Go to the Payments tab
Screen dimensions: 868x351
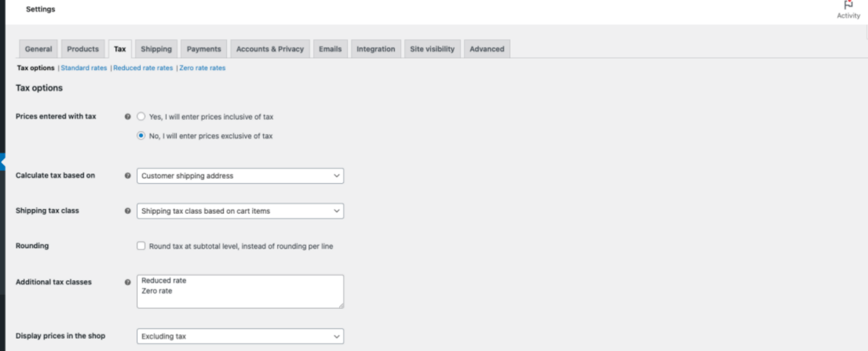204,49
